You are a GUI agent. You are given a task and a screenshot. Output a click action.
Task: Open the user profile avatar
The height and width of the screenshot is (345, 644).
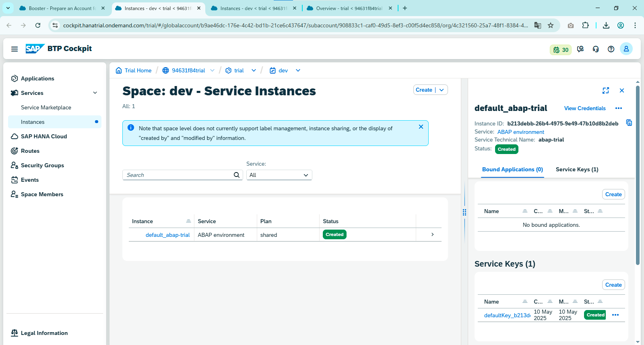tap(626, 49)
